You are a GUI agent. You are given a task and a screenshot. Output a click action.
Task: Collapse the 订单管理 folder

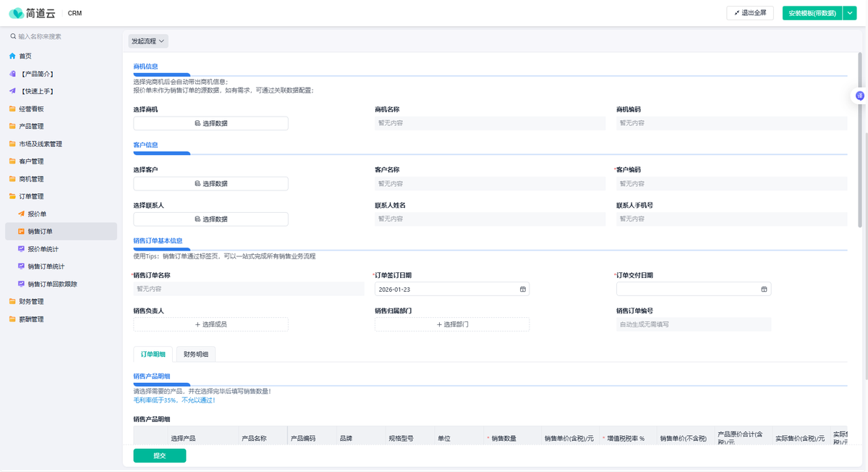[31, 196]
